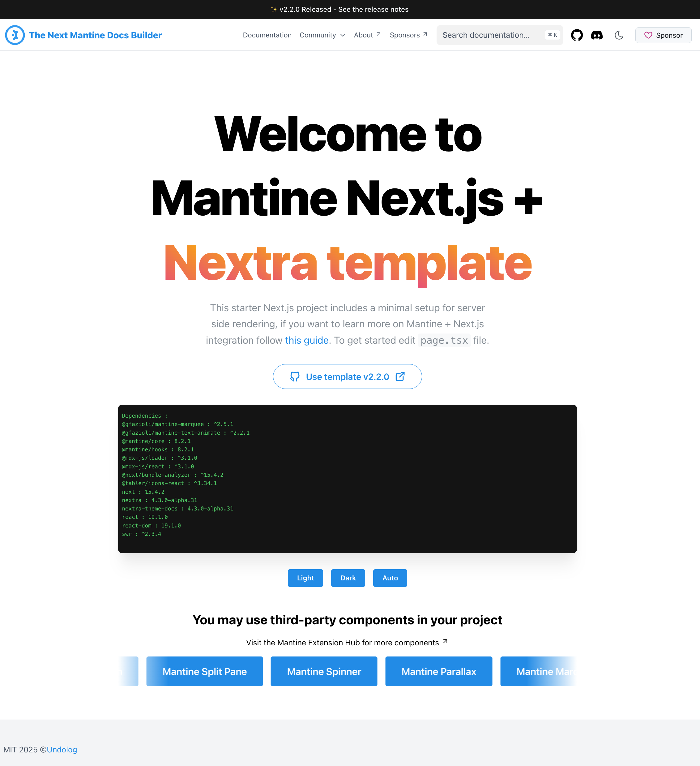Viewport: 700px width, 766px height.
Task: Click the arrow icon next to Sponsors
Action: click(425, 34)
